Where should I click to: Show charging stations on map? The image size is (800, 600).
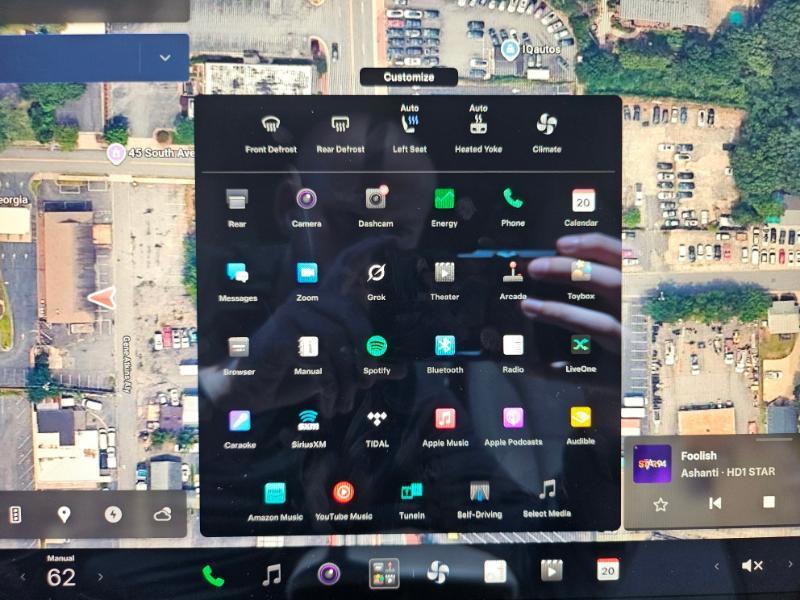(x=113, y=514)
